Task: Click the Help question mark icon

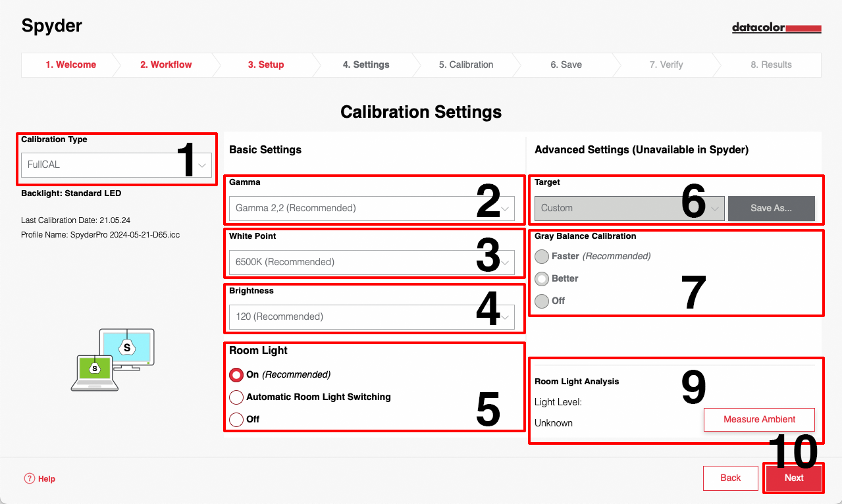Action: click(x=29, y=478)
